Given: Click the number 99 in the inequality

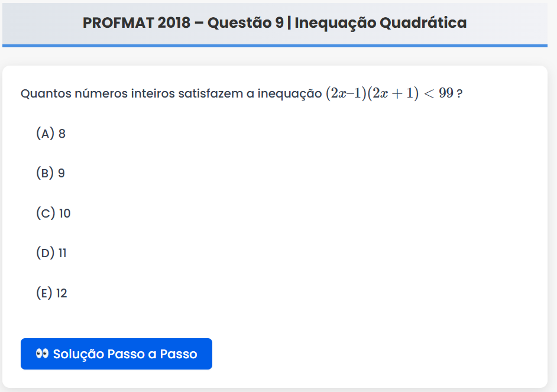Looking at the screenshot, I should coord(446,93).
